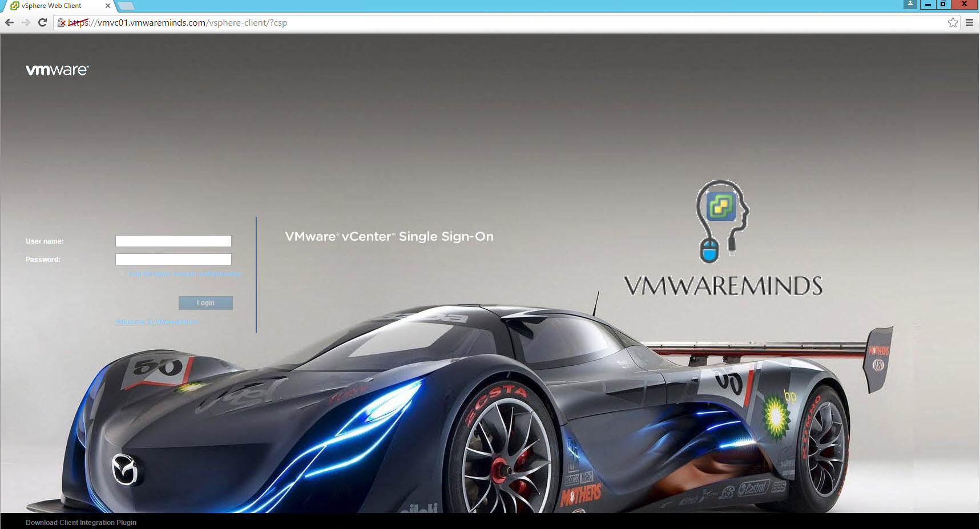Click the VMware logo at top left
The height and width of the screenshot is (529, 980).
(57, 70)
